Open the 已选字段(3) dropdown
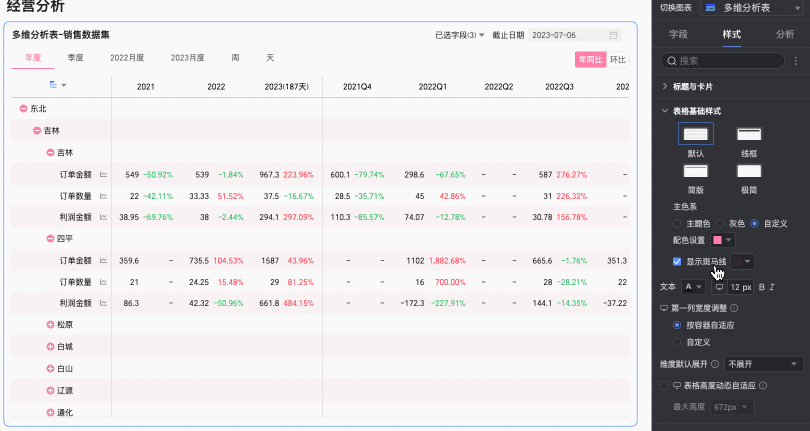Viewport: 810px width, 431px height. click(460, 35)
